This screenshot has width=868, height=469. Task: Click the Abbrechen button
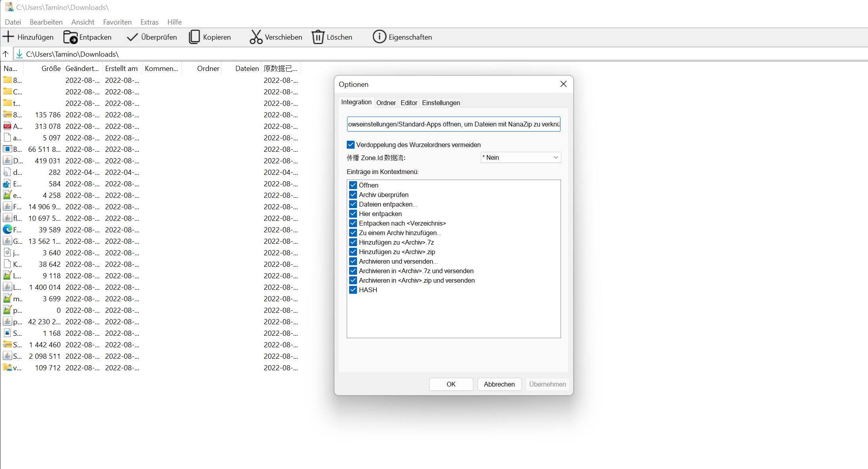tap(499, 384)
